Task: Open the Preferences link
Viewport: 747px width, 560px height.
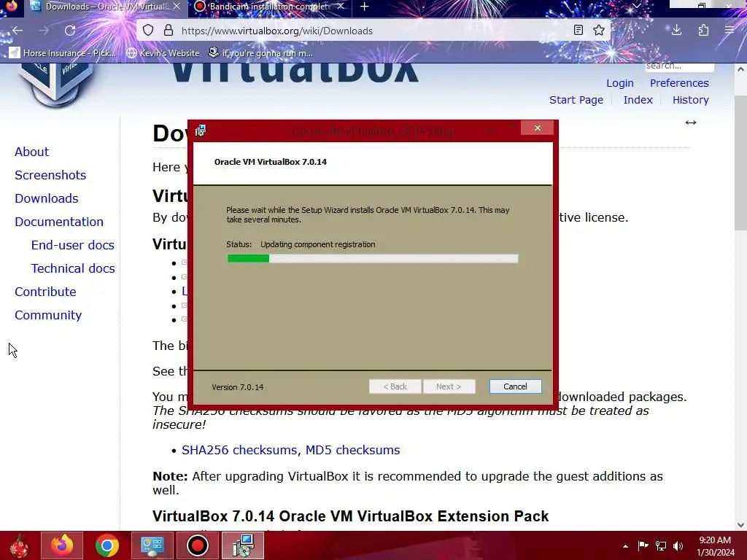Action: tap(679, 83)
